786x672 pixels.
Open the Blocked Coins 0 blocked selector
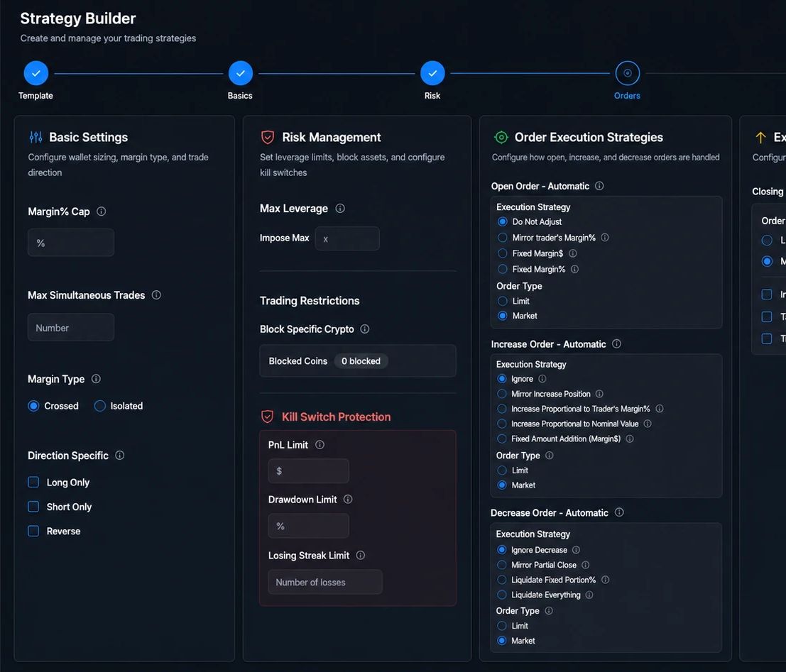point(358,360)
